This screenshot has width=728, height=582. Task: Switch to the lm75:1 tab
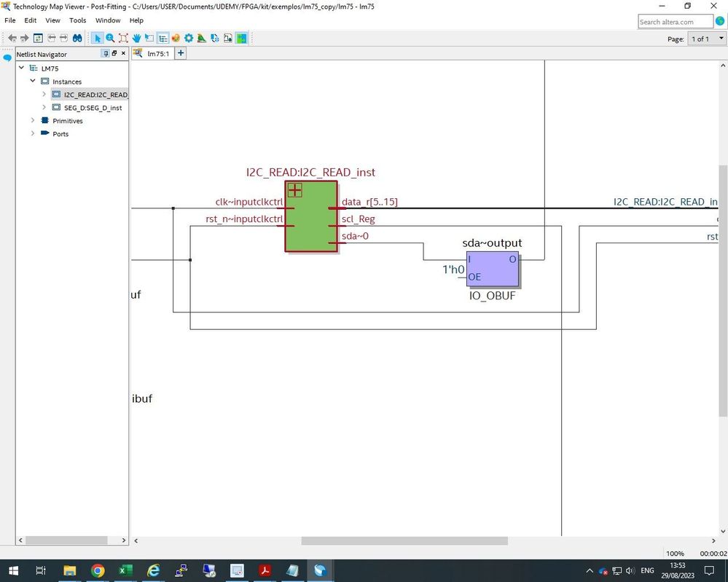pyautogui.click(x=157, y=53)
